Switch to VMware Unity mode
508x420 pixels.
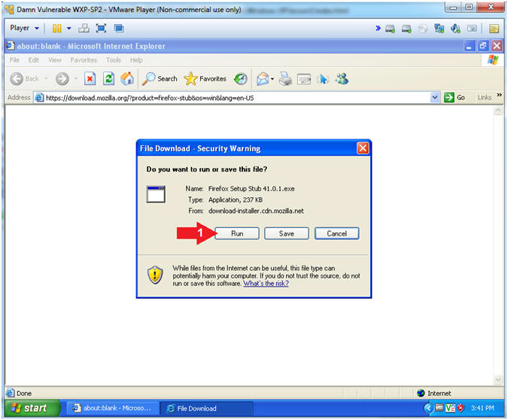pyautogui.click(x=119, y=28)
